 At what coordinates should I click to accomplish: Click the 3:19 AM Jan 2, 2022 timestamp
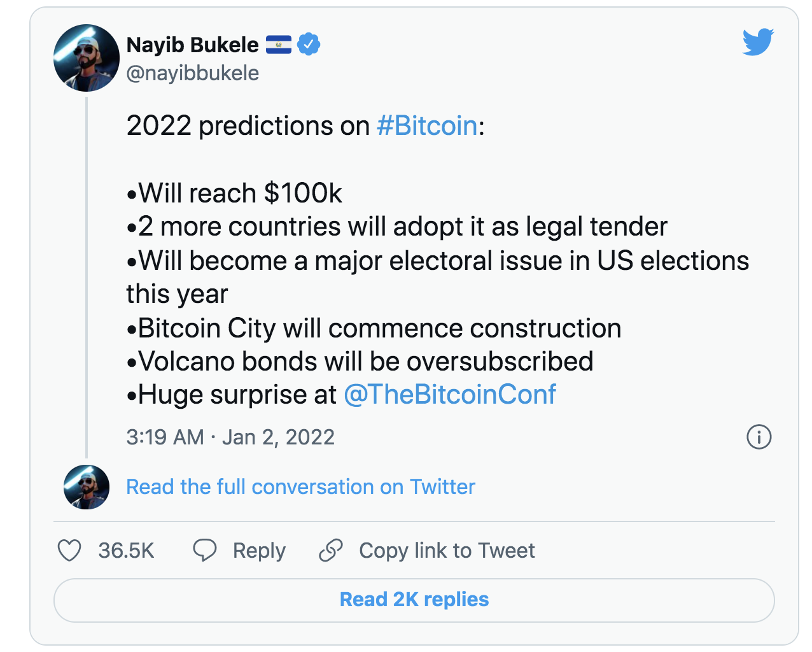(x=230, y=437)
